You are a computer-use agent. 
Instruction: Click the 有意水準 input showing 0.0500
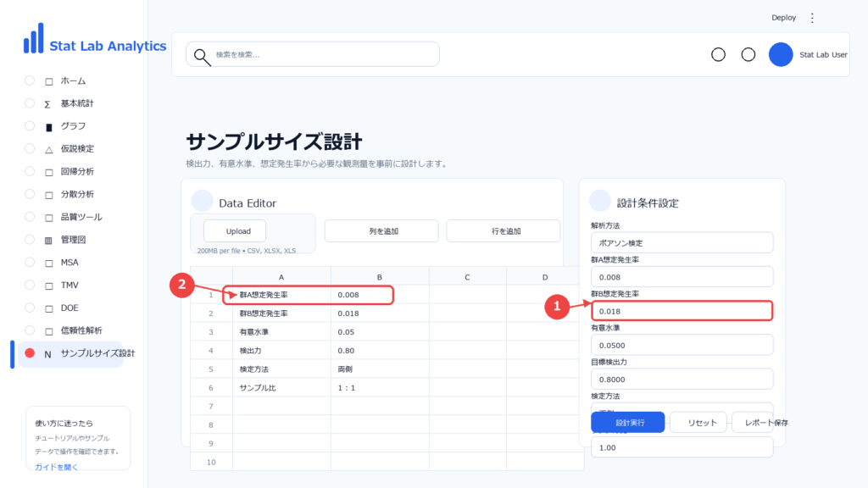[x=682, y=345]
